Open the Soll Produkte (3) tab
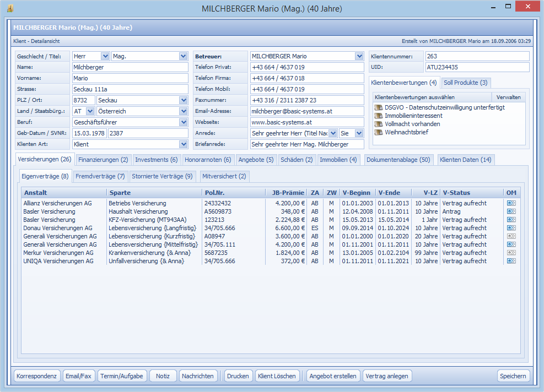 click(466, 83)
